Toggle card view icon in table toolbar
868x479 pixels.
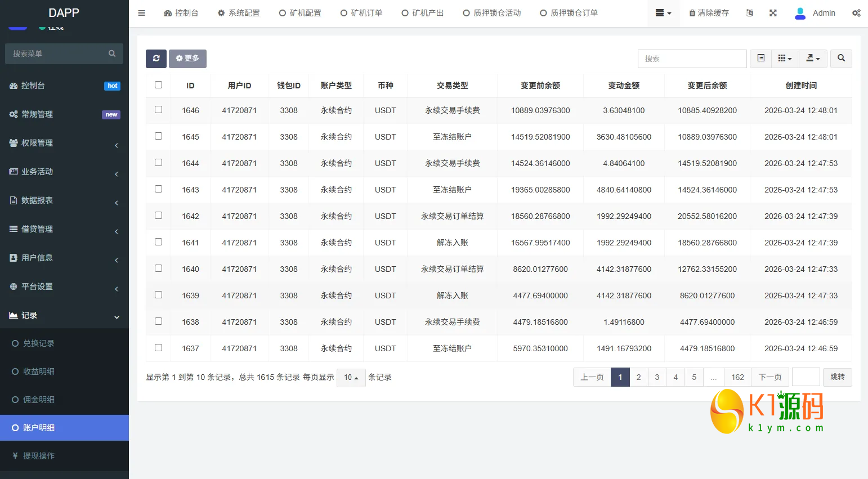pyautogui.click(x=760, y=59)
